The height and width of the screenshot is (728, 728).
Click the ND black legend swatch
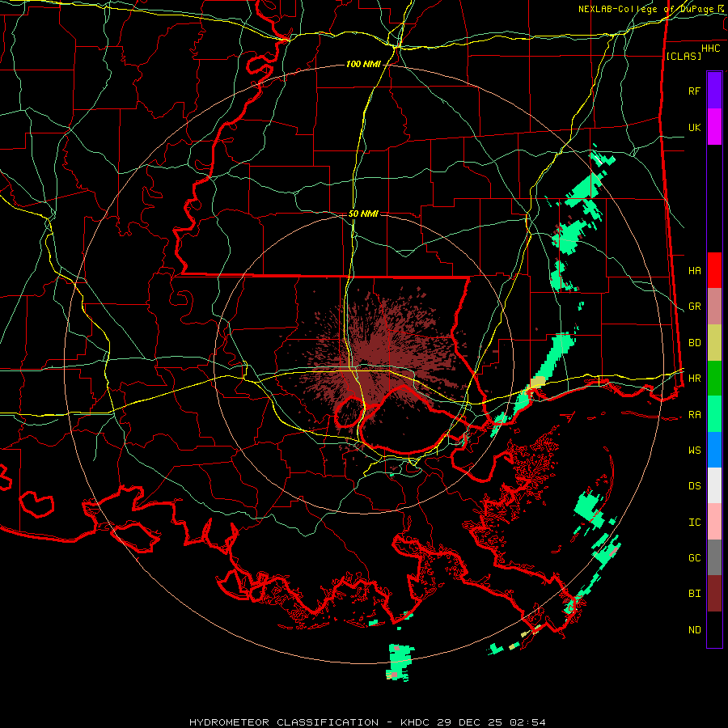point(714,629)
